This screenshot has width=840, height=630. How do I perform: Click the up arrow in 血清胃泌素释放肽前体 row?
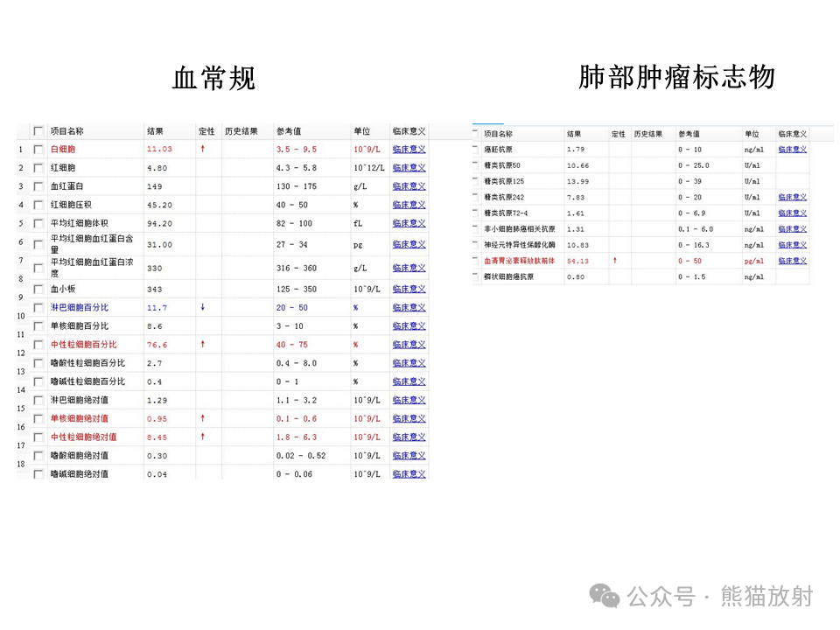click(x=615, y=261)
